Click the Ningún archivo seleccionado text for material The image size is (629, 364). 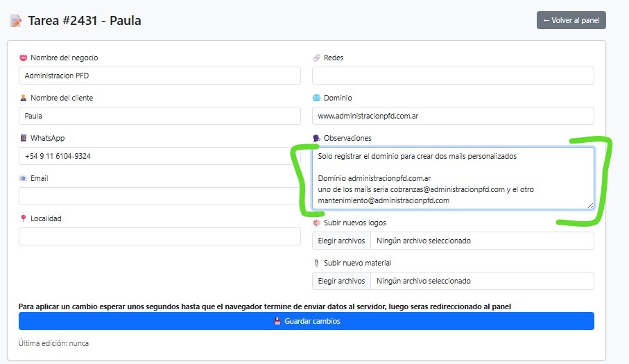pos(424,281)
